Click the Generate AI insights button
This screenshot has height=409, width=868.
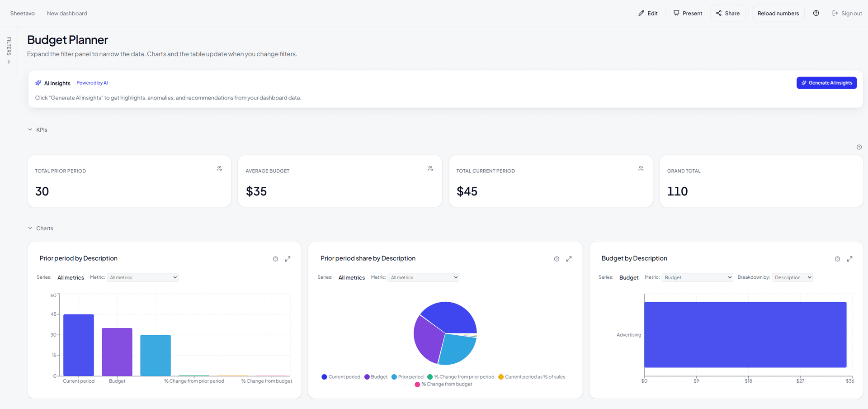(x=826, y=83)
